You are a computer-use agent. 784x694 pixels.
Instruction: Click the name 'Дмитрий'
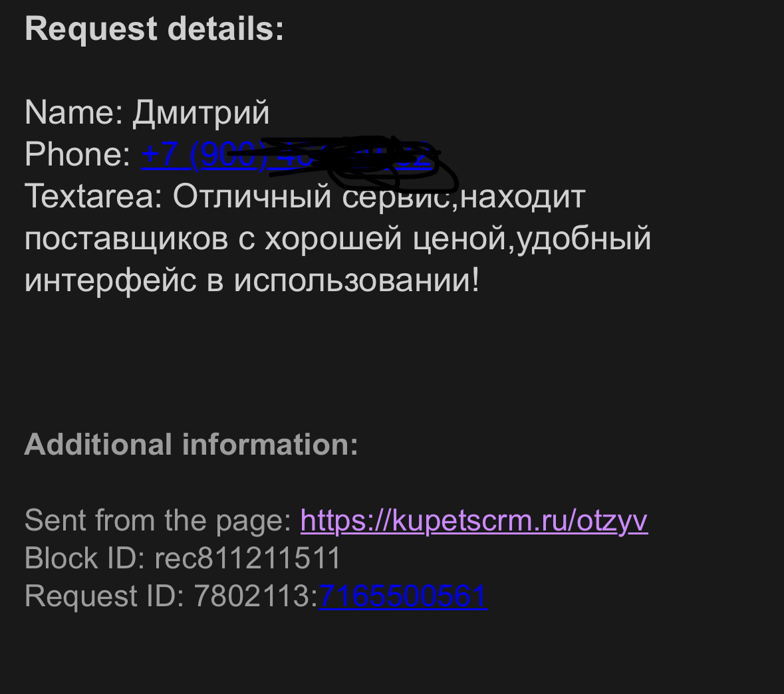point(201,113)
